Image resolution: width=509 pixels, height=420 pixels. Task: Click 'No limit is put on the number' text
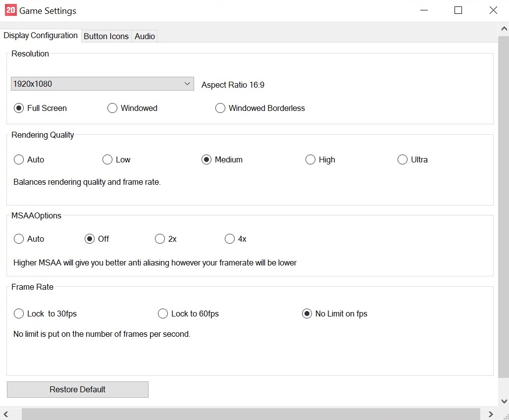point(102,334)
